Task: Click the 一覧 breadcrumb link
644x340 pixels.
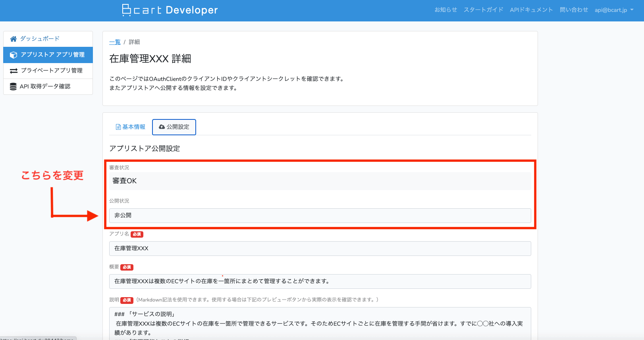Action: point(115,42)
